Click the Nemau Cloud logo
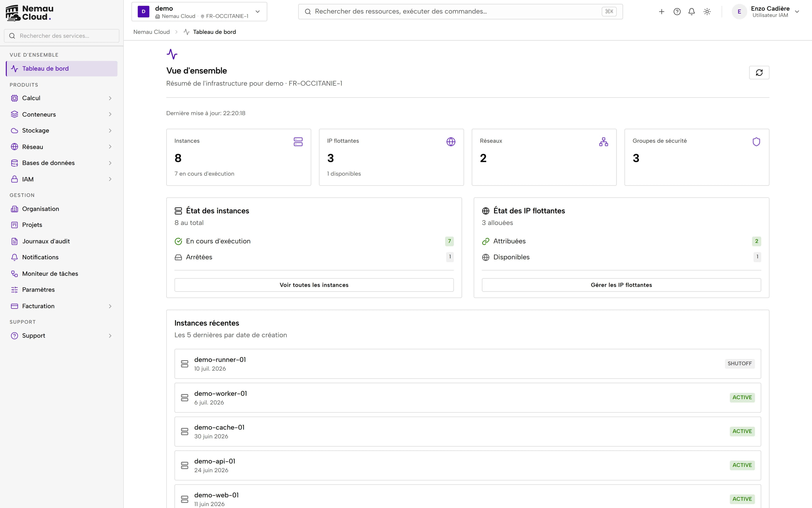812x508 pixels. pyautogui.click(x=30, y=13)
